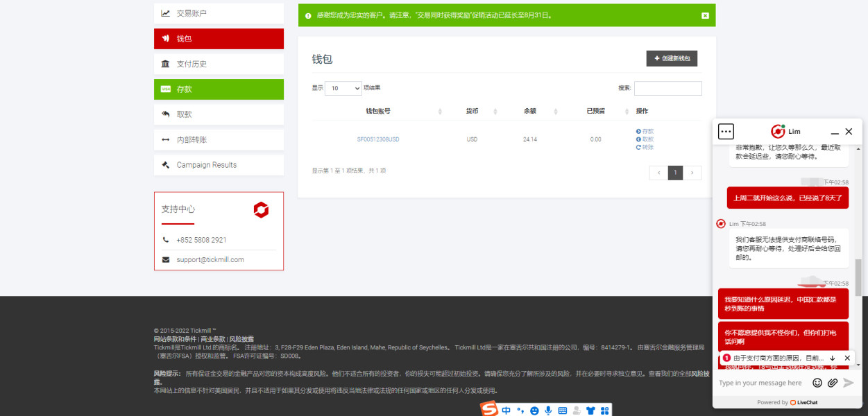This screenshot has width=868, height=416.
Task: Dismiss the new message preview banner
Action: (x=847, y=358)
